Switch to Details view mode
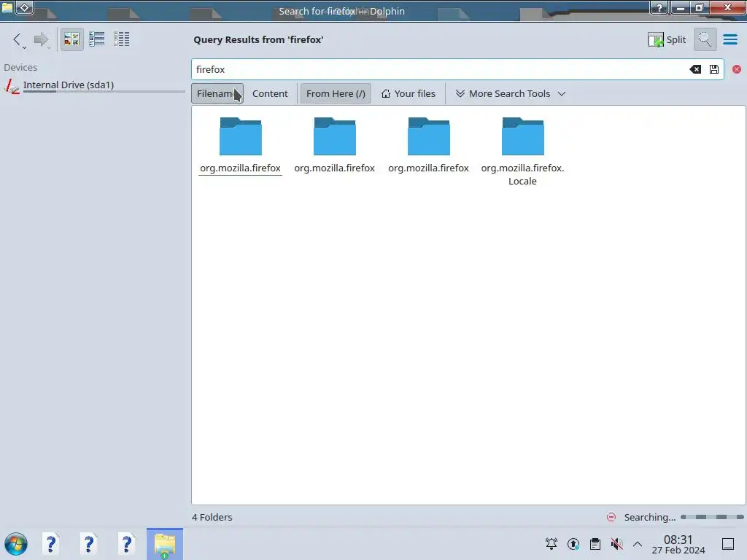This screenshot has height=560, width=747. tap(122, 39)
